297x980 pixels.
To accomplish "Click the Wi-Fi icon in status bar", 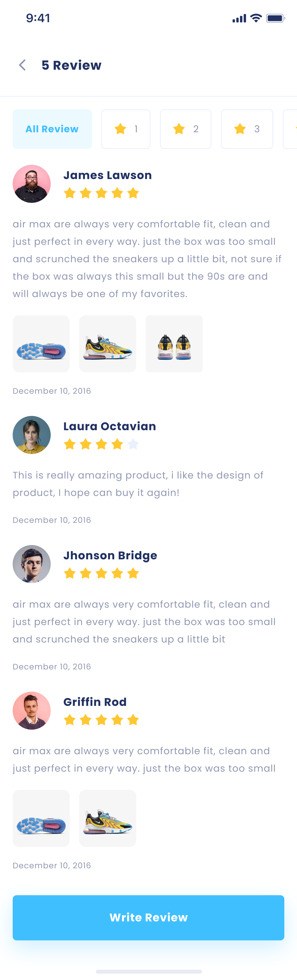I will (256, 18).
